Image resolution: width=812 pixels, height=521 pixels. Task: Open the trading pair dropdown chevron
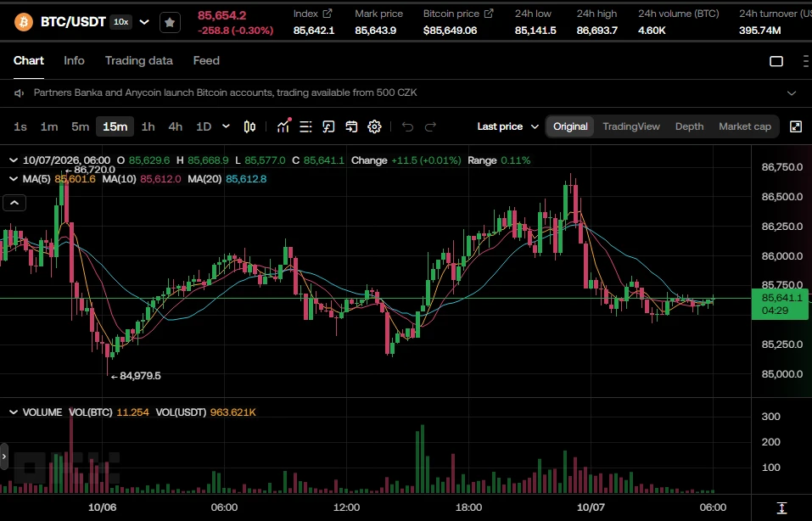point(144,22)
